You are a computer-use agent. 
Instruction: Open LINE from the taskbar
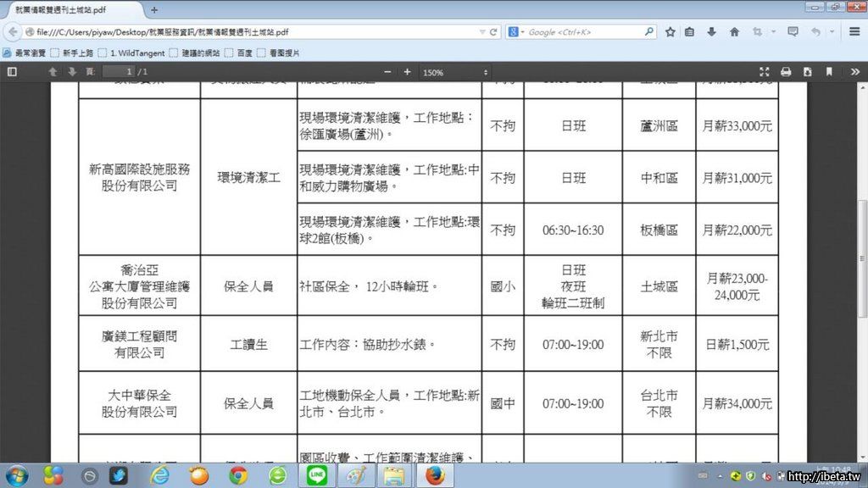[317, 475]
